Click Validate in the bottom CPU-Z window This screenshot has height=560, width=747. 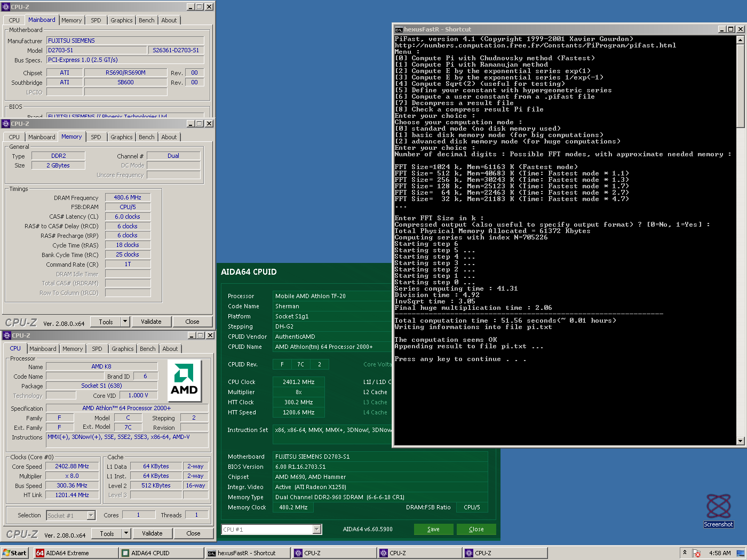click(152, 533)
